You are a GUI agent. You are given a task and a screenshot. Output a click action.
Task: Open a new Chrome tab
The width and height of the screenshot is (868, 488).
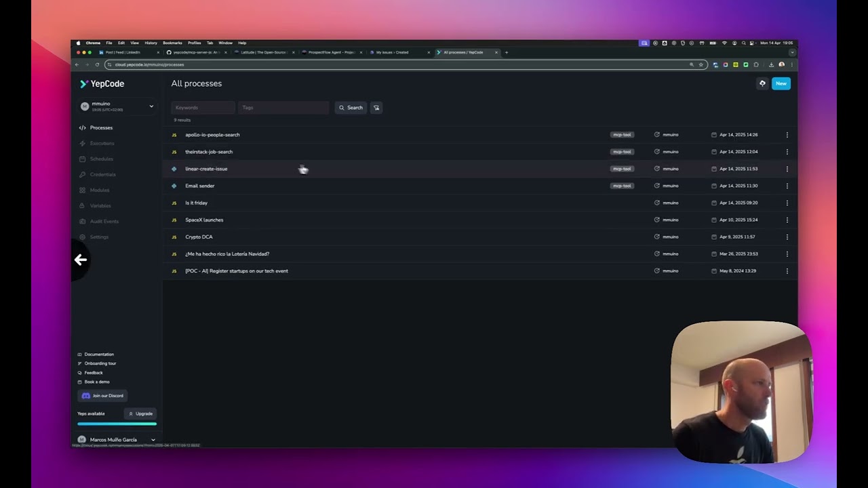507,52
